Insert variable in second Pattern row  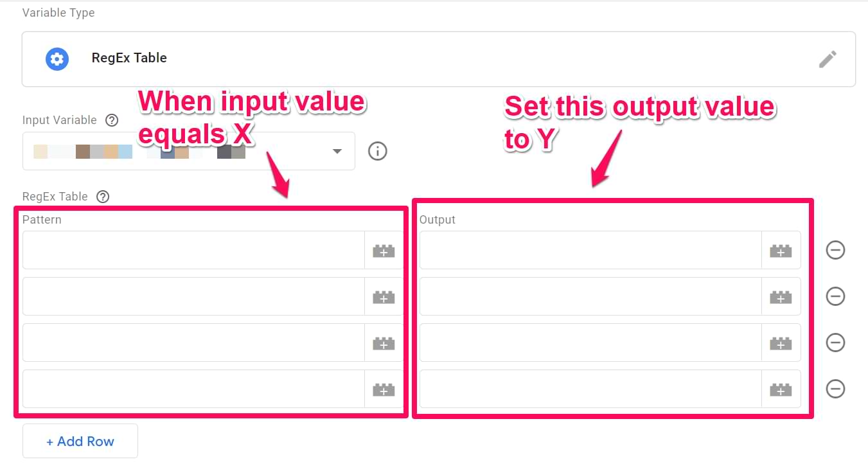pyautogui.click(x=384, y=297)
